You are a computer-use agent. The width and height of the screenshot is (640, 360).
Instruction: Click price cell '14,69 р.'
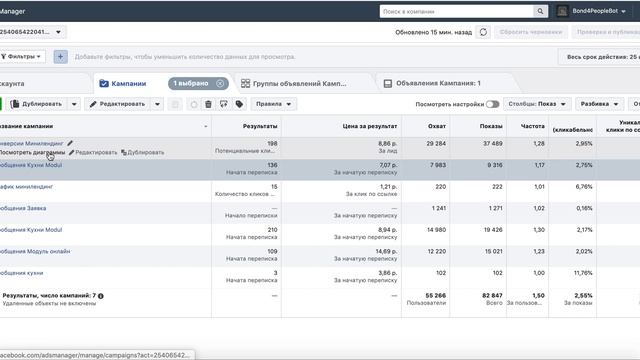click(x=386, y=251)
